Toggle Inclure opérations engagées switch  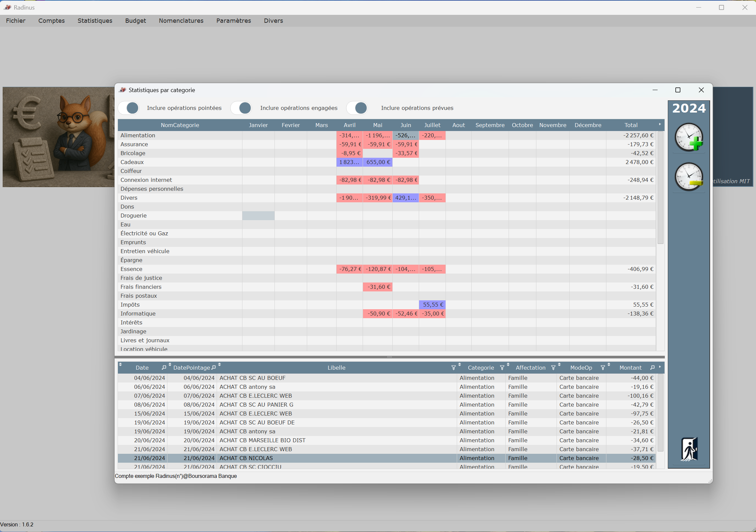coord(241,108)
